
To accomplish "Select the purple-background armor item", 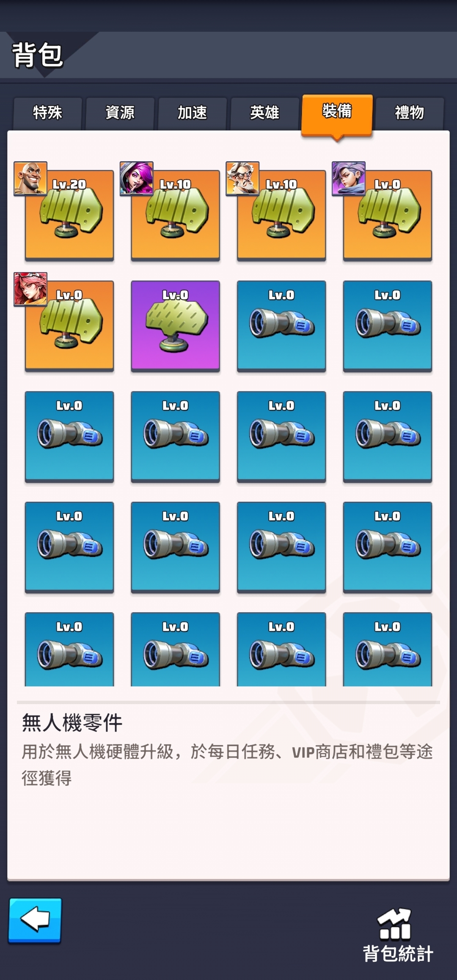I will pos(175,325).
